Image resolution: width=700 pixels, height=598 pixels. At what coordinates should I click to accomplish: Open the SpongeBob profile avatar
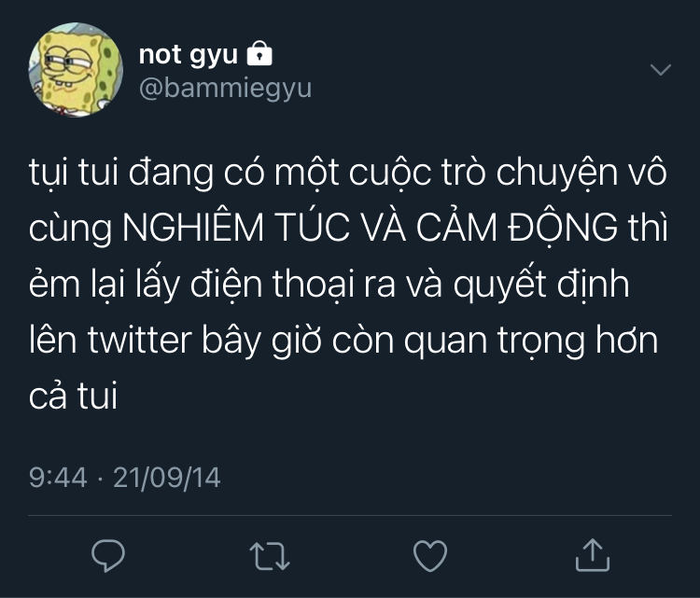(76, 70)
